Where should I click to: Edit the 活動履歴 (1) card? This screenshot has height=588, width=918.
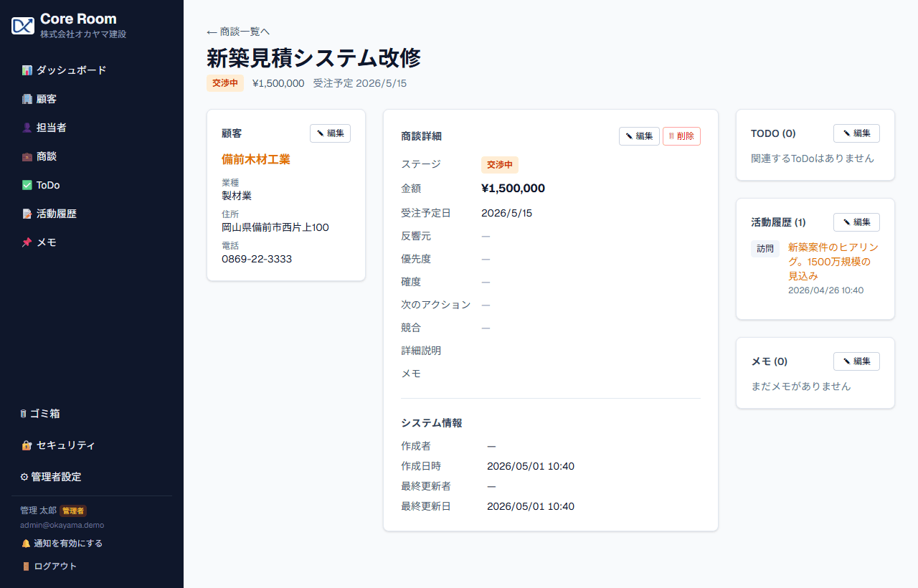click(856, 222)
